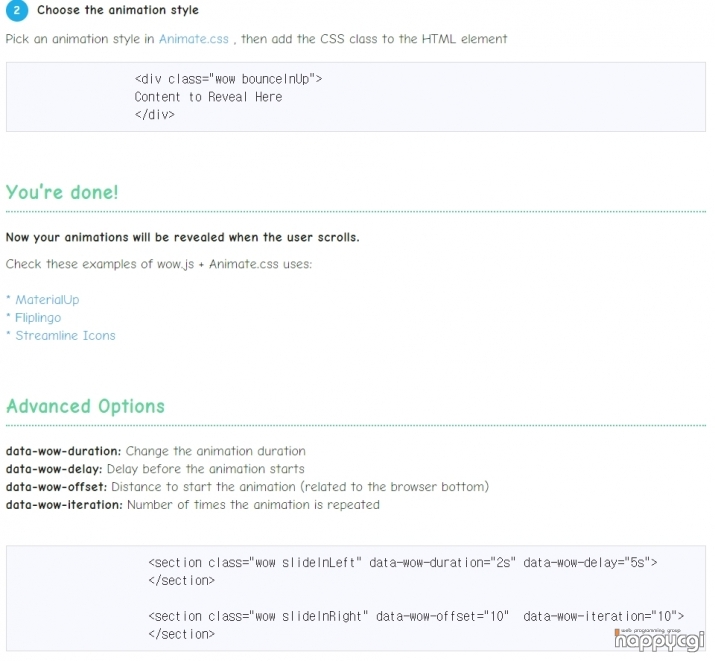715x661 pixels.
Task: Click 'Change the animation duration' description
Action: pos(216,451)
